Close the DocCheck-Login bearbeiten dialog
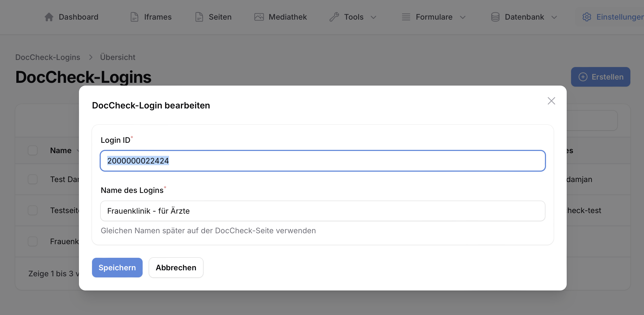Viewport: 644px width, 315px height. [x=551, y=101]
